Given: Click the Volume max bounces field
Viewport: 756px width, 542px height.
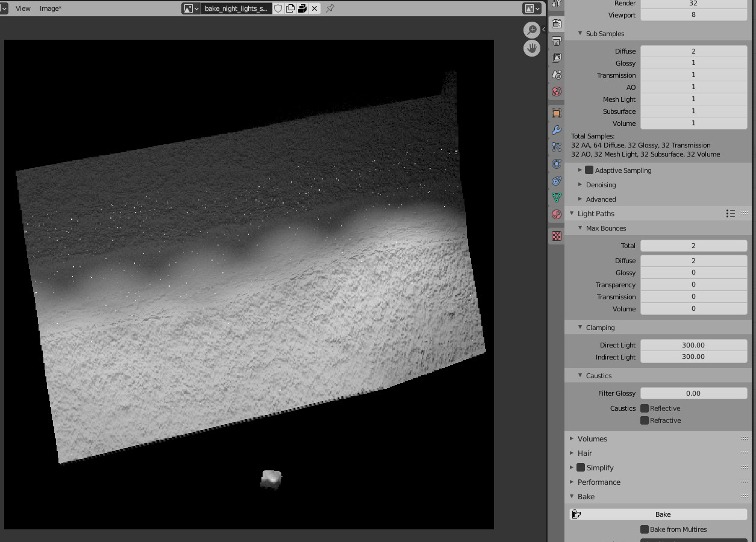Looking at the screenshot, I should pos(694,308).
